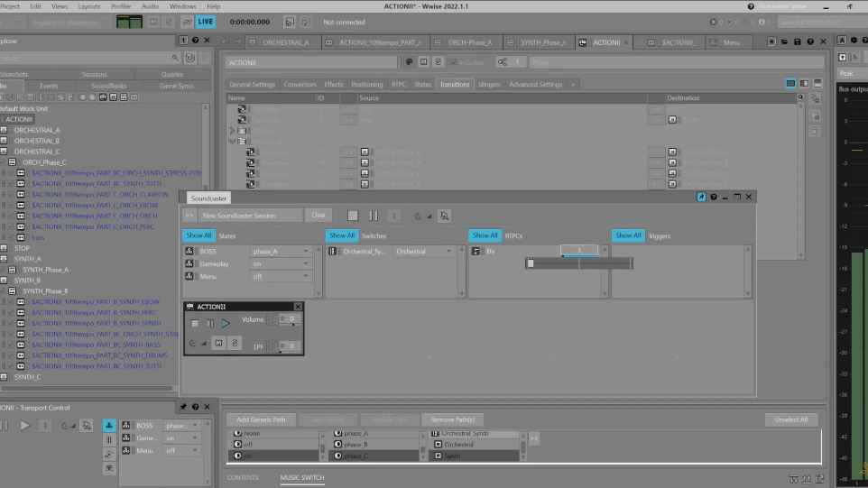Click the life RTPC slider handle
868x488 pixels.
(531, 263)
